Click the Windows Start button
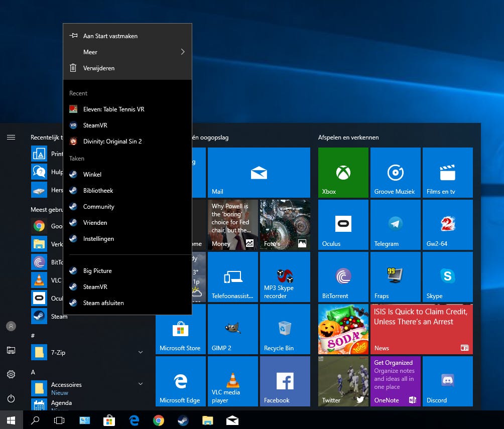 pos(11,420)
